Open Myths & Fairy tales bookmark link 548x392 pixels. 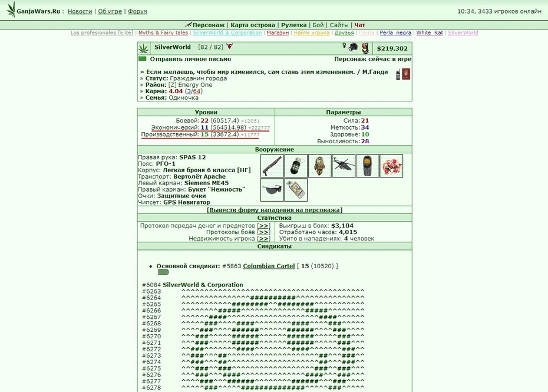pos(163,32)
